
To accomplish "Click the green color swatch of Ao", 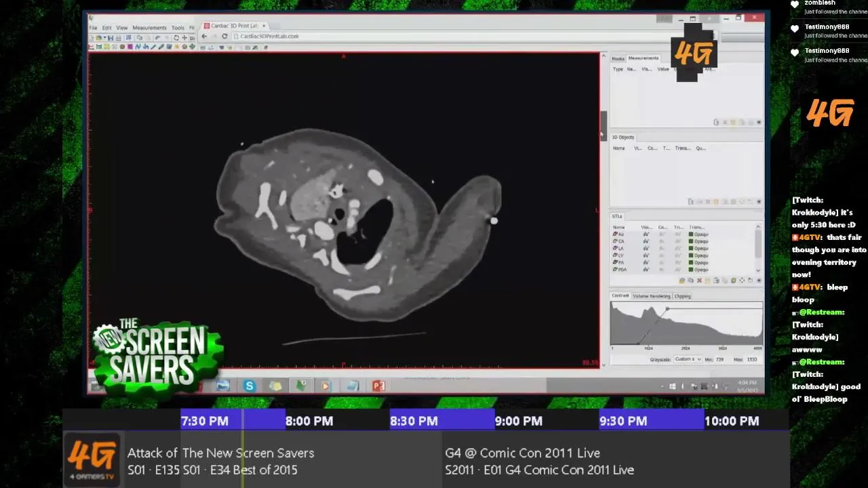I will pyautogui.click(x=691, y=234).
